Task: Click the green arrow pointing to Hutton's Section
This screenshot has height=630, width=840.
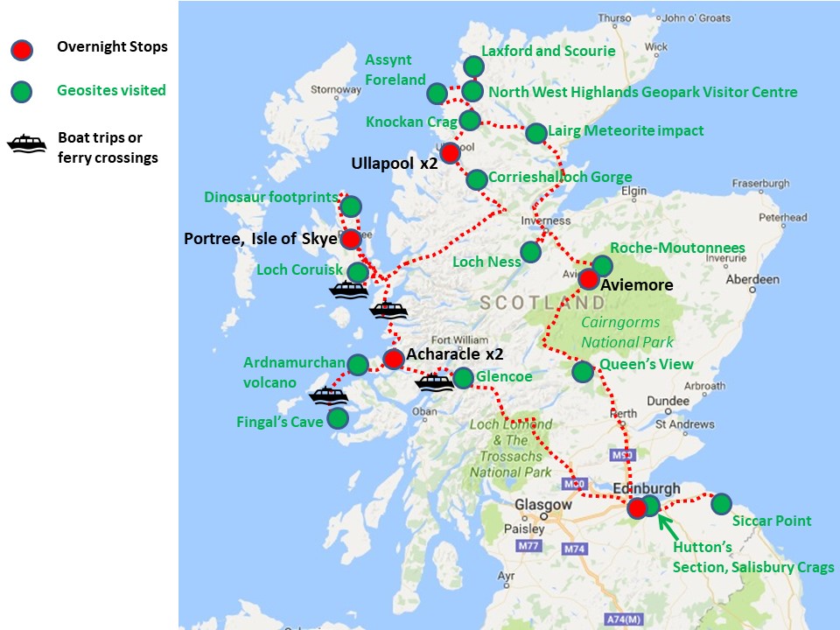Action: (x=668, y=526)
